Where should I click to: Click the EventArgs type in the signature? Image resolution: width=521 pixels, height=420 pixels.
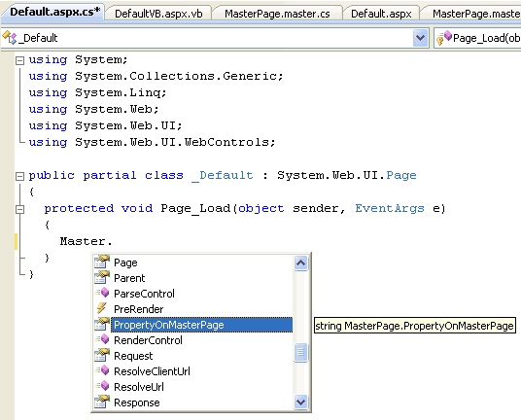[x=390, y=209]
